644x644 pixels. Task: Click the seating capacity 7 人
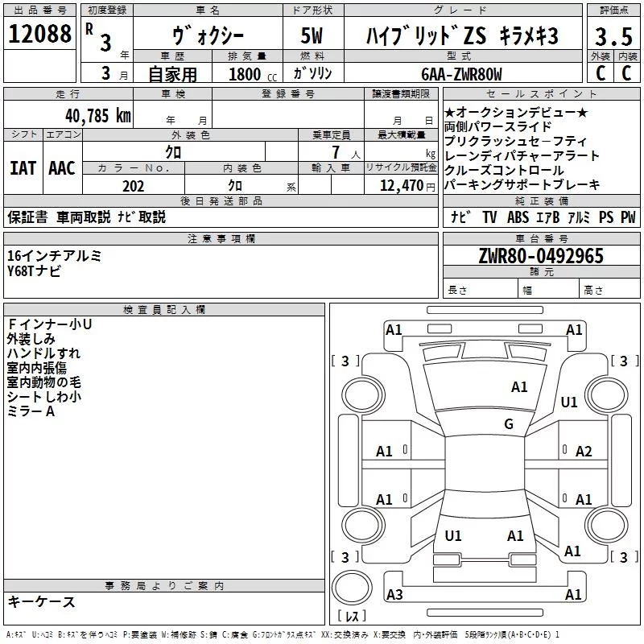346,152
